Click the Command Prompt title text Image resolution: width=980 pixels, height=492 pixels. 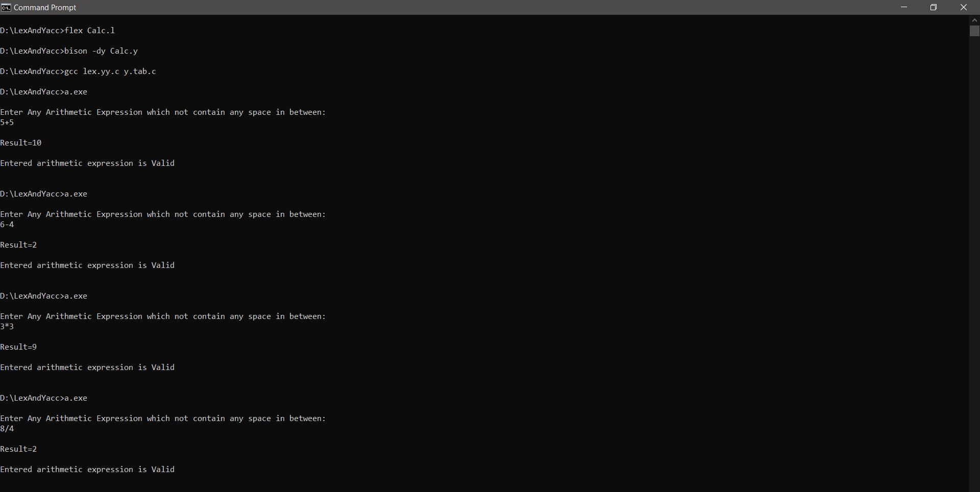coord(45,7)
